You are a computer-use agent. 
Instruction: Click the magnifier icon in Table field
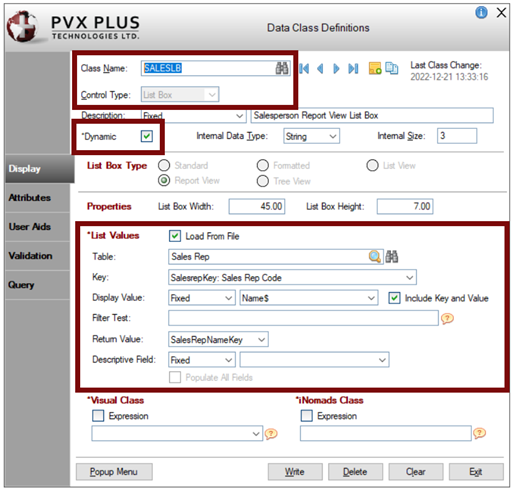tap(375, 256)
